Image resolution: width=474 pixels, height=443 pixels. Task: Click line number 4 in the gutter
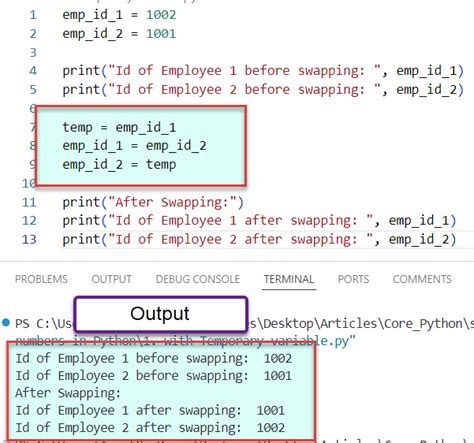[x=33, y=71]
